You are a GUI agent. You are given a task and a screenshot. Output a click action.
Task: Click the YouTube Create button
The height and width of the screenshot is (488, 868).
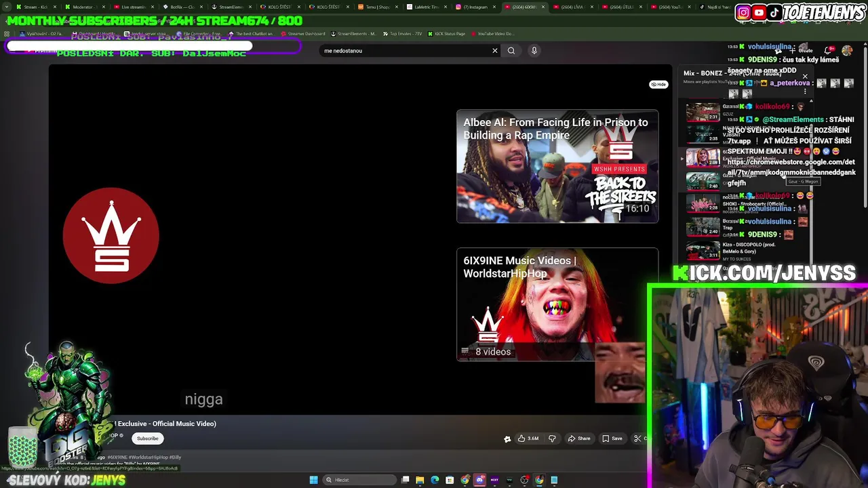pos(802,50)
